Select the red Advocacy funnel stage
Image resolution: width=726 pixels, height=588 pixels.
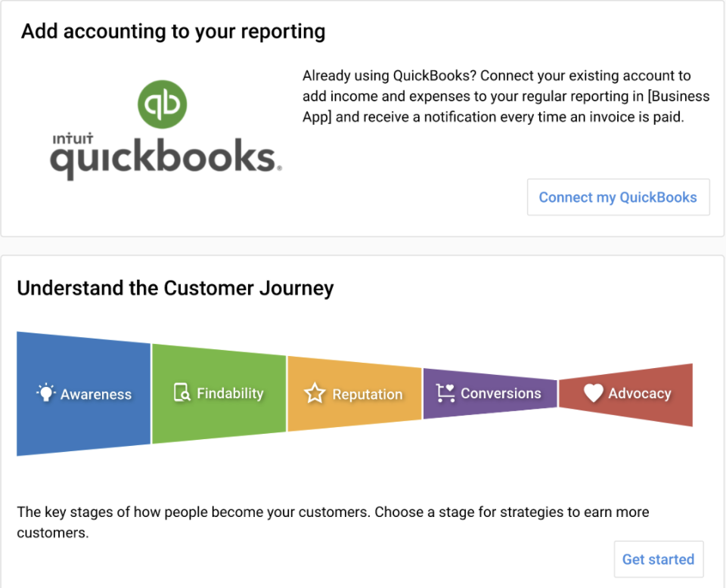click(x=626, y=395)
